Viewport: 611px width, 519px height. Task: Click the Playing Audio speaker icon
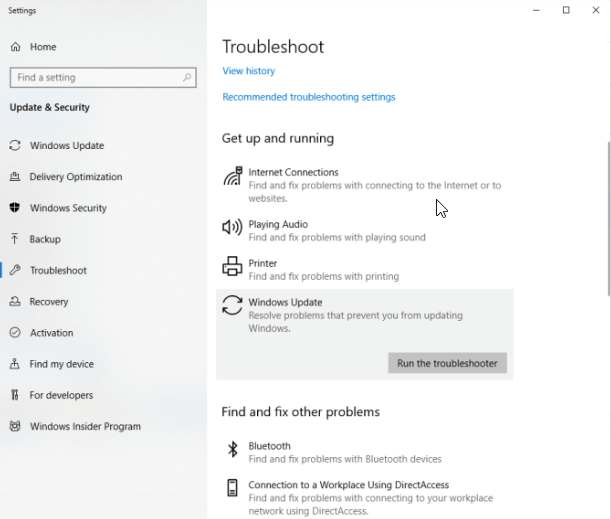point(232,228)
